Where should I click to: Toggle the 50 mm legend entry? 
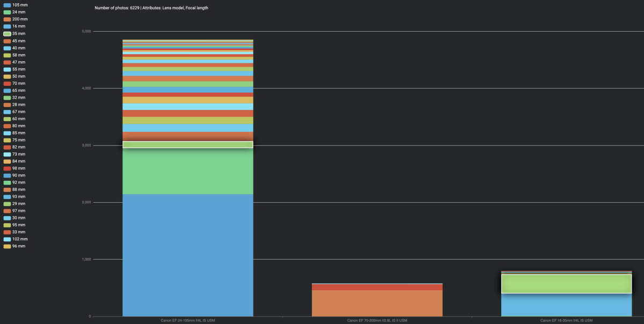pyautogui.click(x=16, y=76)
